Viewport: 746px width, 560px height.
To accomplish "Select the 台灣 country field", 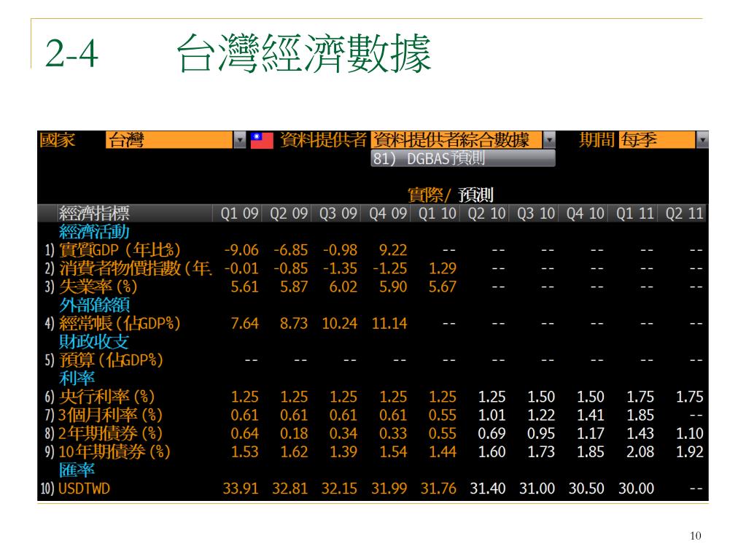I will (x=169, y=140).
